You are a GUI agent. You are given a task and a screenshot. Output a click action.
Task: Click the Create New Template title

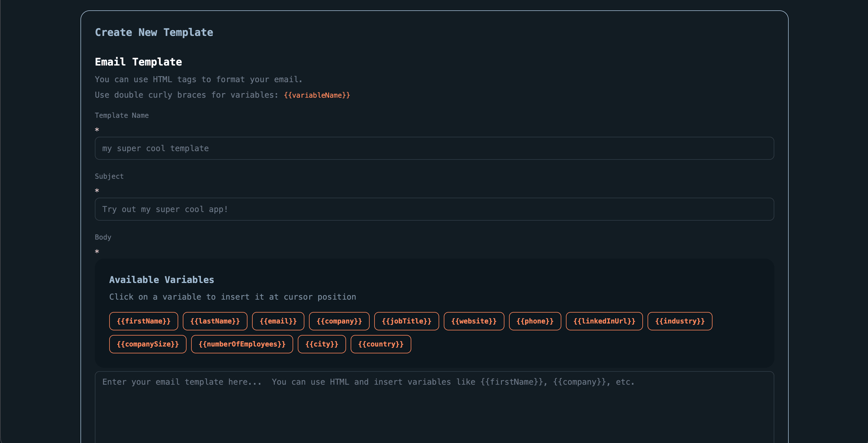click(x=154, y=32)
